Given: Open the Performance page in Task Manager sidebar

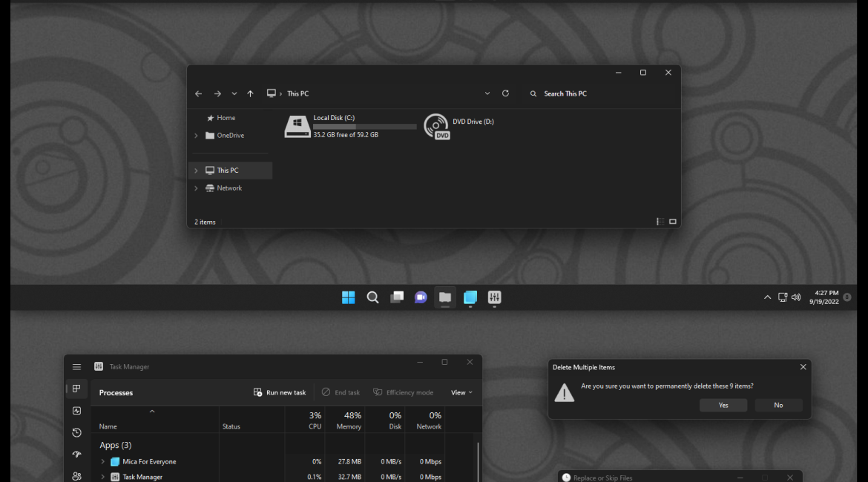Looking at the screenshot, I should click(x=76, y=411).
